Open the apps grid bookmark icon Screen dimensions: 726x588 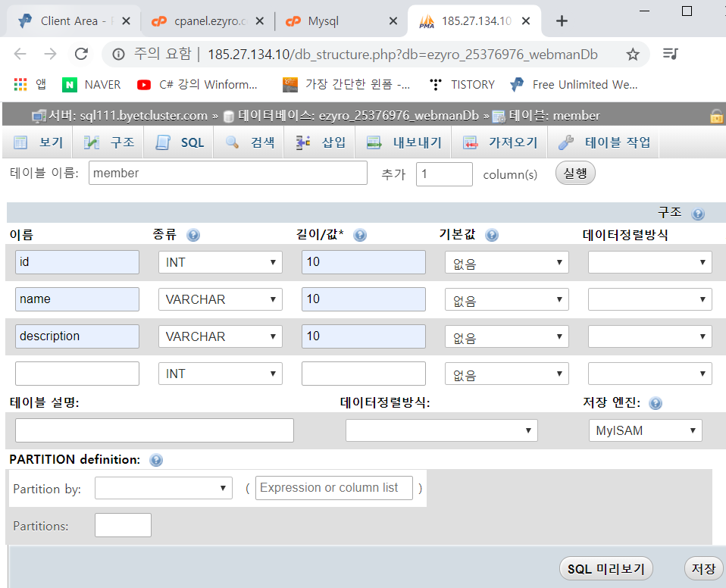(20, 85)
